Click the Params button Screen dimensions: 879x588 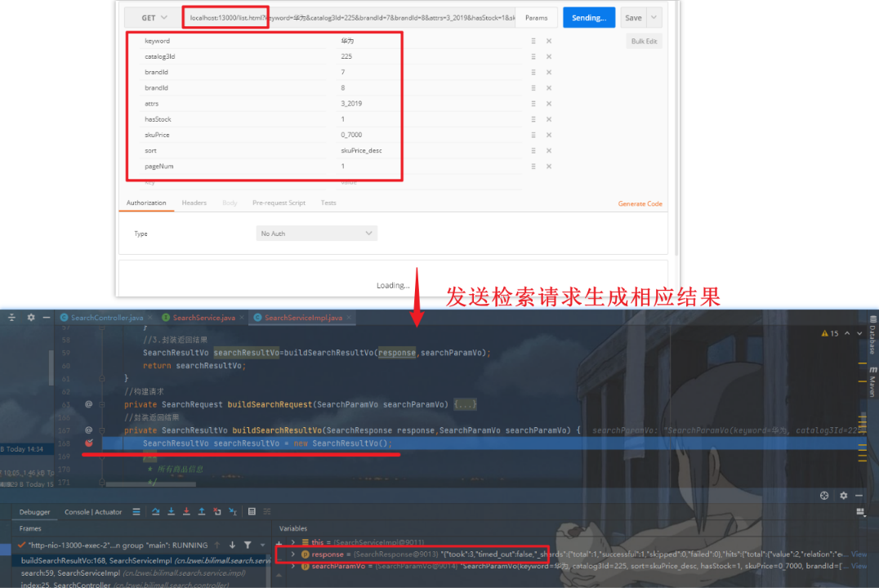[x=537, y=18]
